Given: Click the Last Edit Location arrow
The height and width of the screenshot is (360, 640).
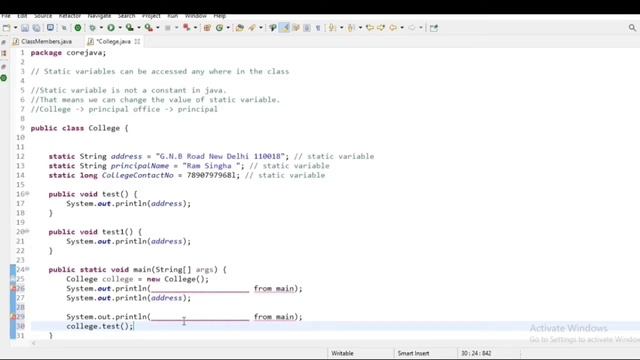Looking at the screenshot, I should [x=370, y=28].
